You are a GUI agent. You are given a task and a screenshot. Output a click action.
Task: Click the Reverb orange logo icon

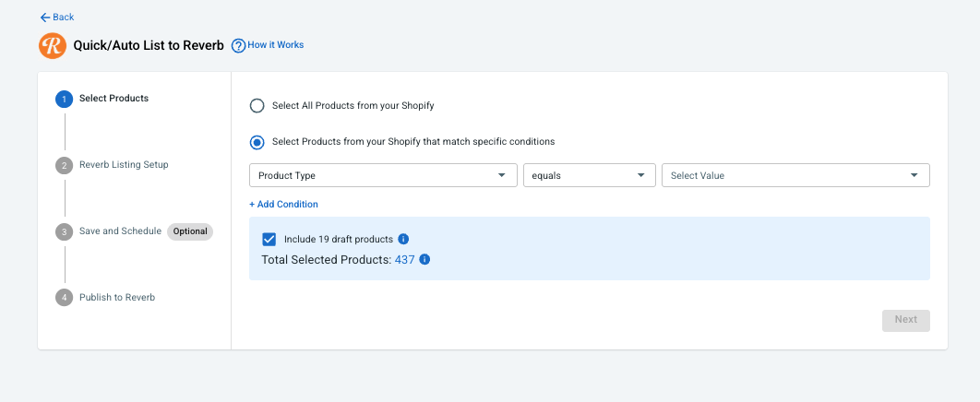[53, 45]
